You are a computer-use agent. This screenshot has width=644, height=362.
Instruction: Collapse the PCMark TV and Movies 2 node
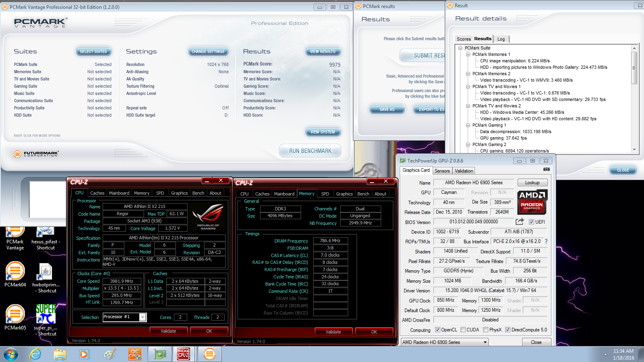(468, 106)
